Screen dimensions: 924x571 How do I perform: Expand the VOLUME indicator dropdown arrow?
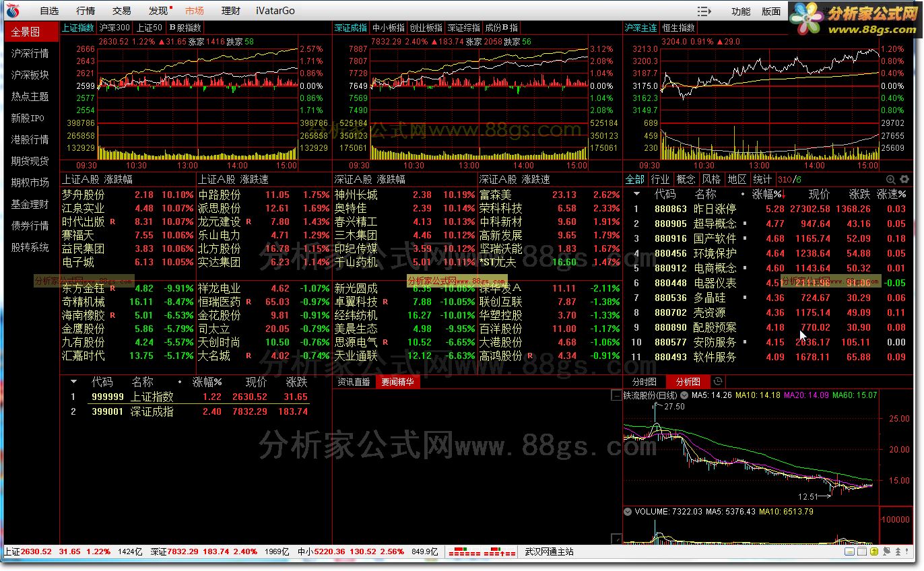(628, 512)
